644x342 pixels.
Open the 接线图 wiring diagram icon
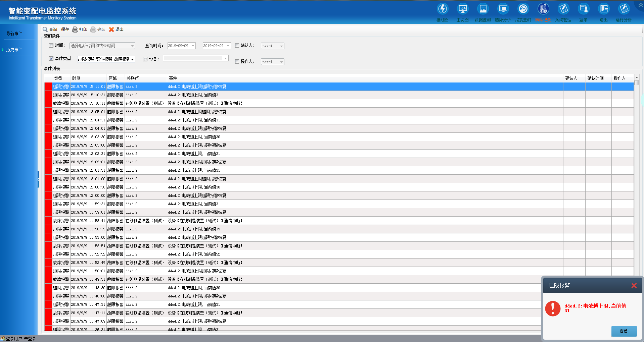tap(443, 9)
